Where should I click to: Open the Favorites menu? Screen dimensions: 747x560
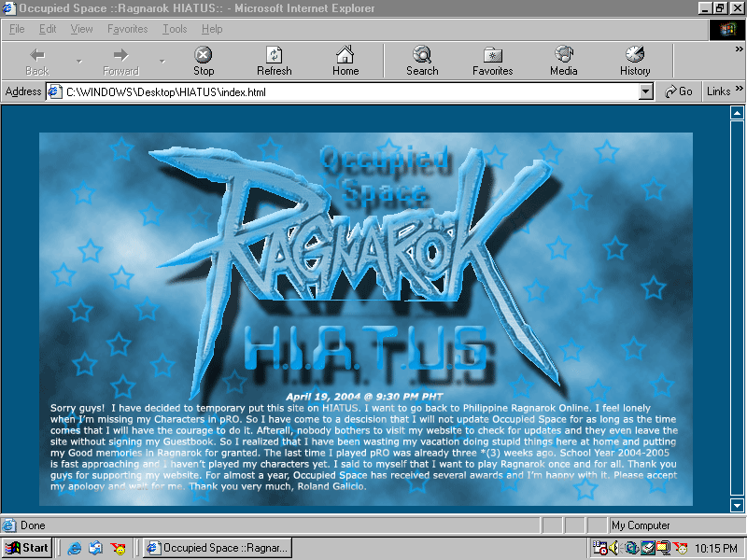(128, 29)
